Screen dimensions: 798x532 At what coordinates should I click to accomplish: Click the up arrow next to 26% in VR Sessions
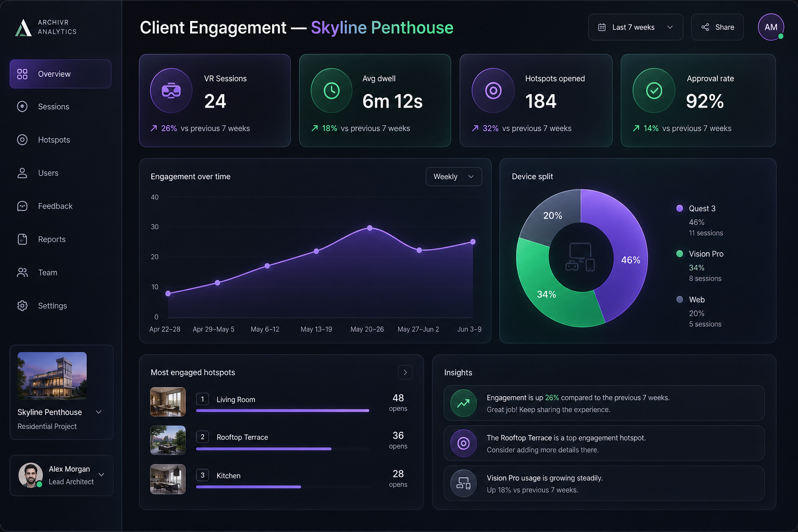pyautogui.click(x=154, y=128)
